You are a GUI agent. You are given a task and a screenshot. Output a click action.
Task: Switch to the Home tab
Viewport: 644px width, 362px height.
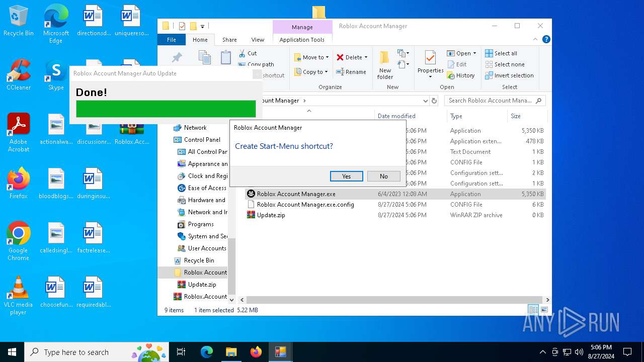tap(200, 40)
